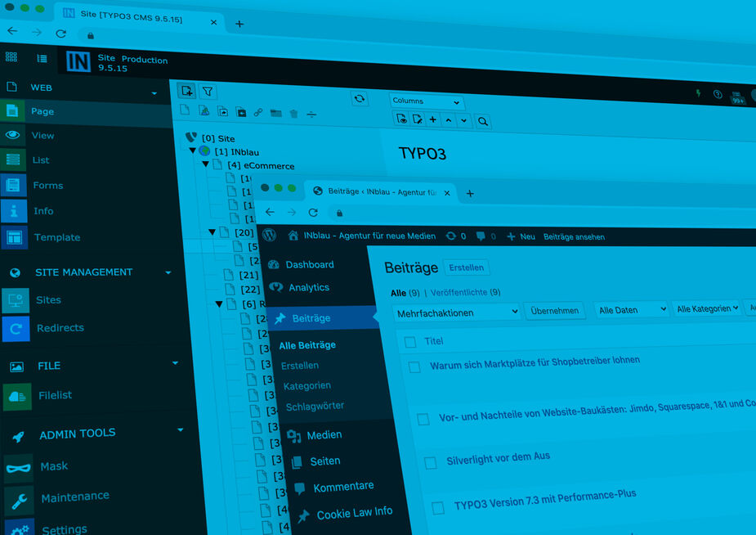Collapse the ADMIN TOOLS module group
The image size is (756, 535).
pyautogui.click(x=180, y=429)
